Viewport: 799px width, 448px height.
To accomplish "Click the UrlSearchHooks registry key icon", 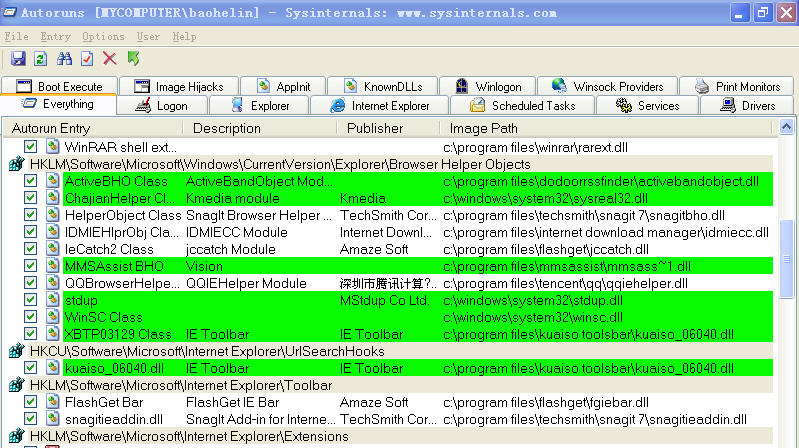I will [17, 351].
